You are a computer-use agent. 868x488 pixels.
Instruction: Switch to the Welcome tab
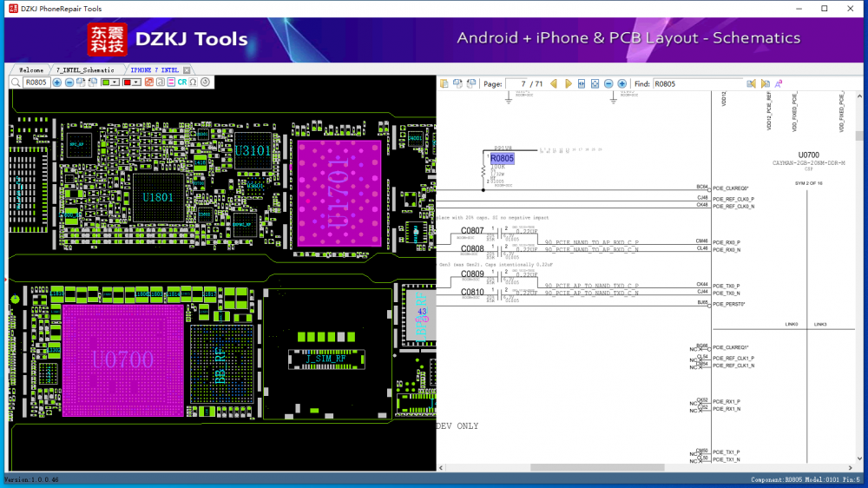pos(31,69)
